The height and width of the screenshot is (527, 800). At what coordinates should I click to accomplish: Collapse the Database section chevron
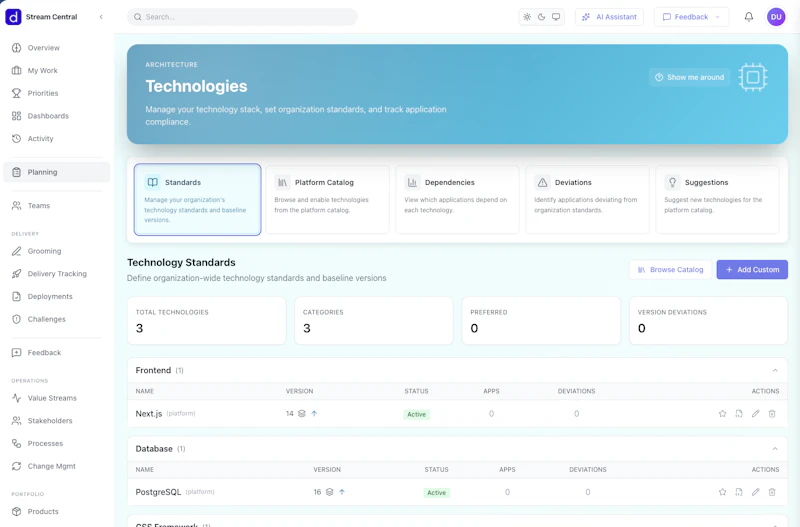click(775, 449)
